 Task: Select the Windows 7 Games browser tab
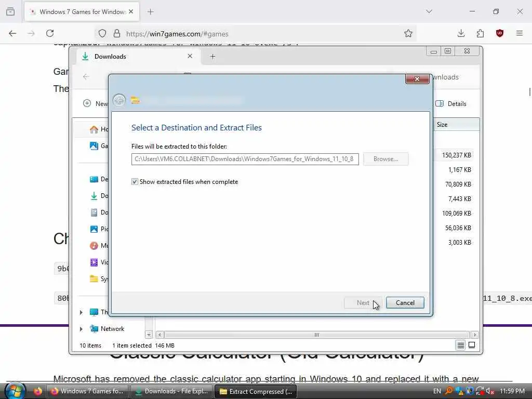[x=82, y=12]
